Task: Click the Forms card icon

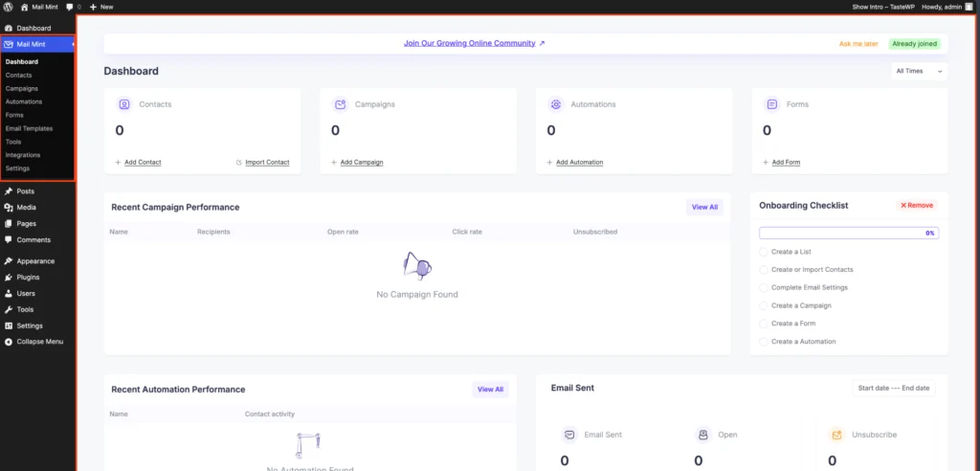Action: (x=771, y=104)
